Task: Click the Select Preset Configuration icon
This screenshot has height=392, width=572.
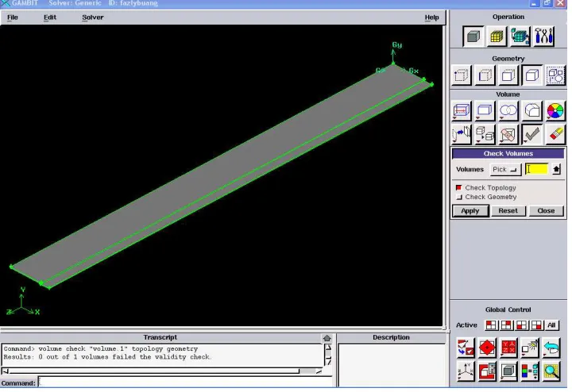Action: click(508, 348)
